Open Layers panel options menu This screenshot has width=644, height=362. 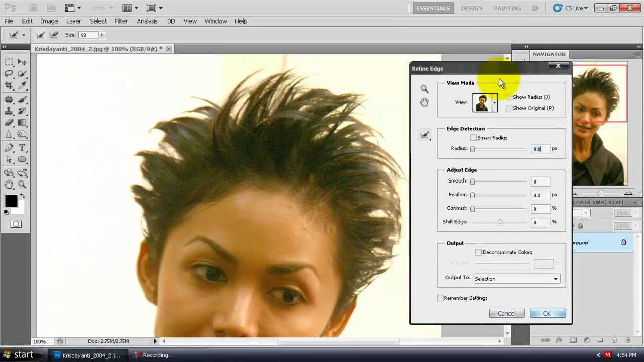(638, 202)
